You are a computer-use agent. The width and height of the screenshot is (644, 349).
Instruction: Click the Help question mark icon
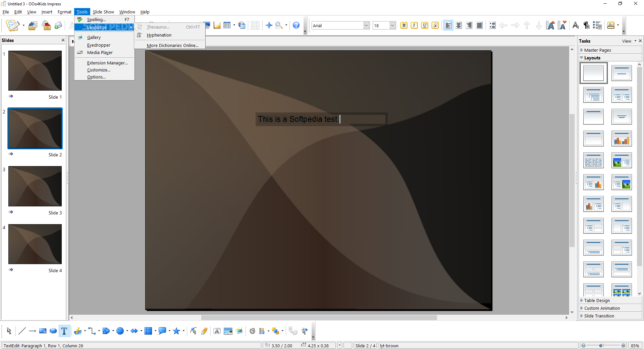click(296, 26)
